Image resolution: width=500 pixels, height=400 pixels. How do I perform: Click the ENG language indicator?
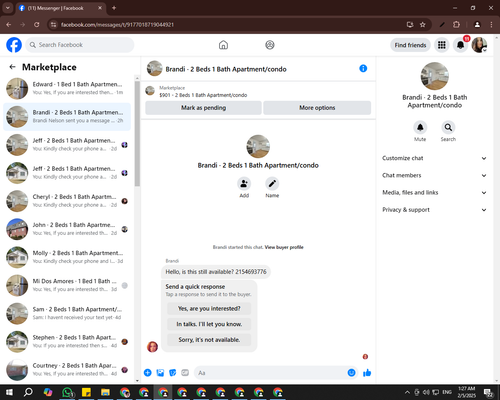tap(447, 392)
